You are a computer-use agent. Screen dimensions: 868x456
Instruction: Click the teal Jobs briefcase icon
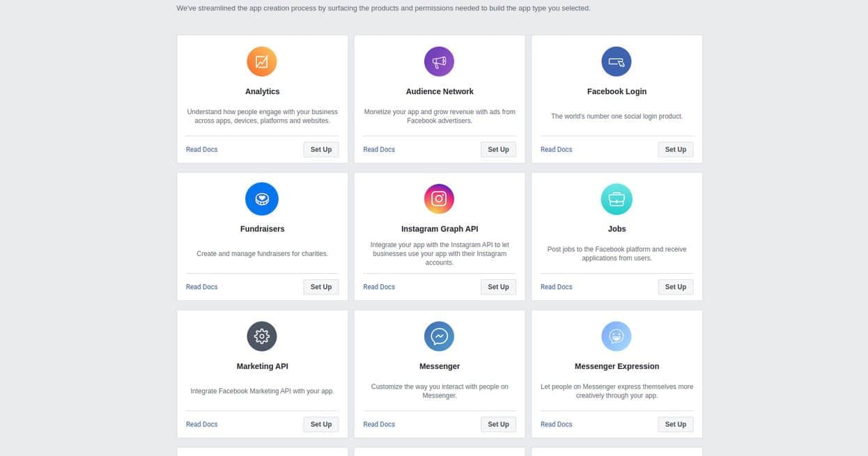pos(617,198)
